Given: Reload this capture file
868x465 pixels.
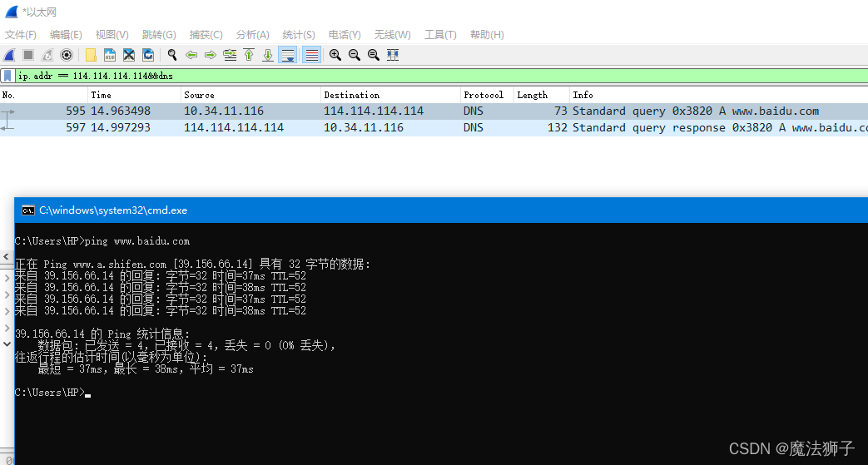Looking at the screenshot, I should [148, 55].
